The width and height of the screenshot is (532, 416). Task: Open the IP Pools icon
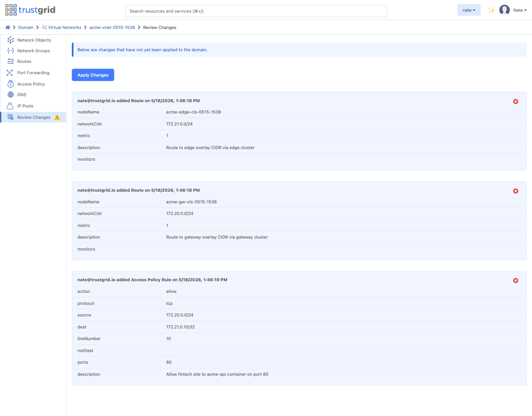tap(10, 106)
